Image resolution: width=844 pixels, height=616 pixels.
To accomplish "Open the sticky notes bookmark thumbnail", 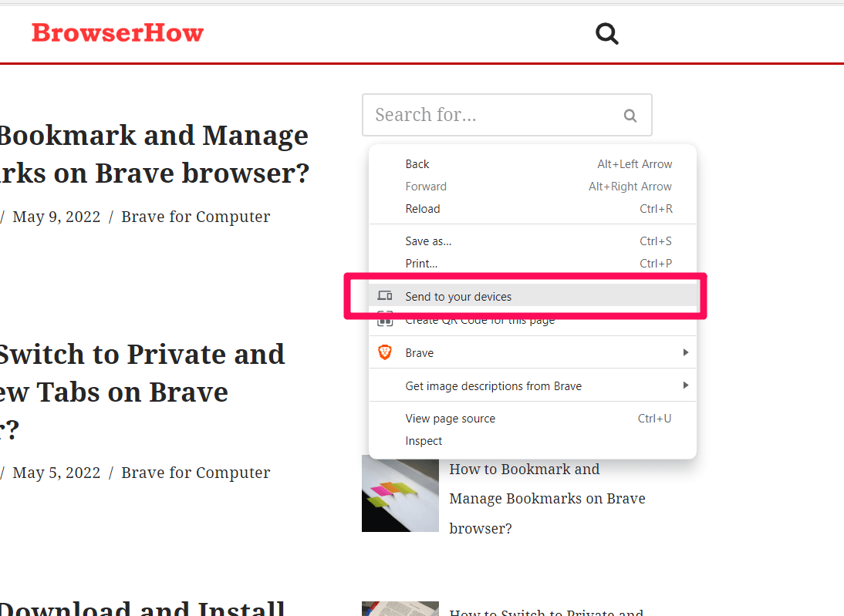I will click(400, 496).
